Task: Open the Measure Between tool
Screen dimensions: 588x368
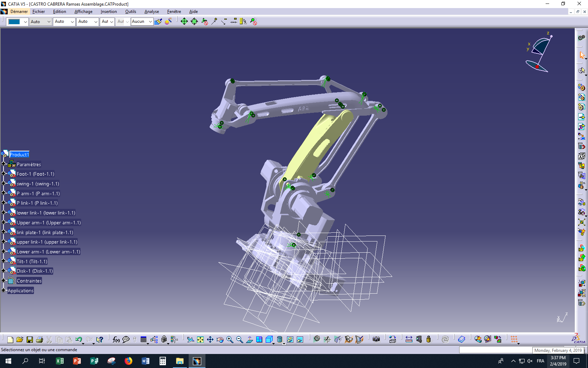Action: 409,339
